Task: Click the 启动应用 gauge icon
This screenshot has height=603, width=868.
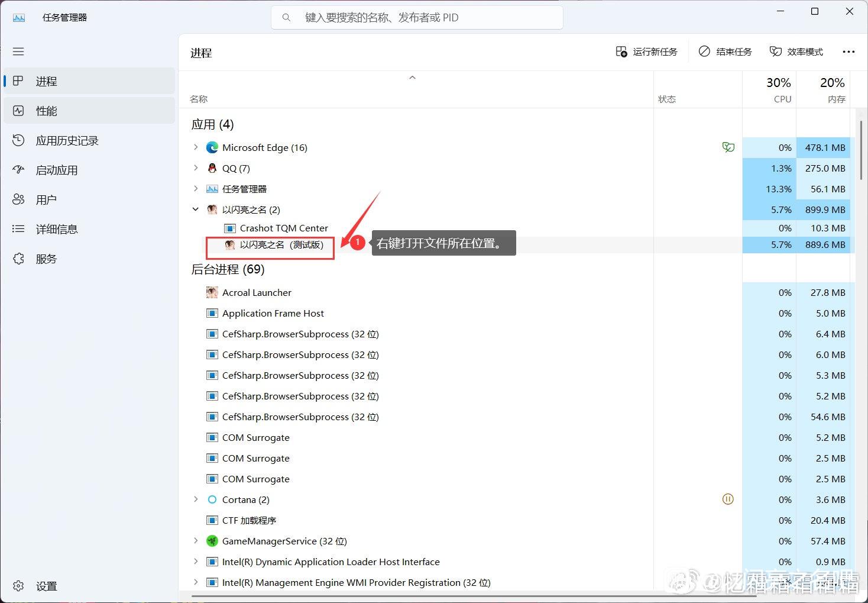Action: pyautogui.click(x=18, y=170)
